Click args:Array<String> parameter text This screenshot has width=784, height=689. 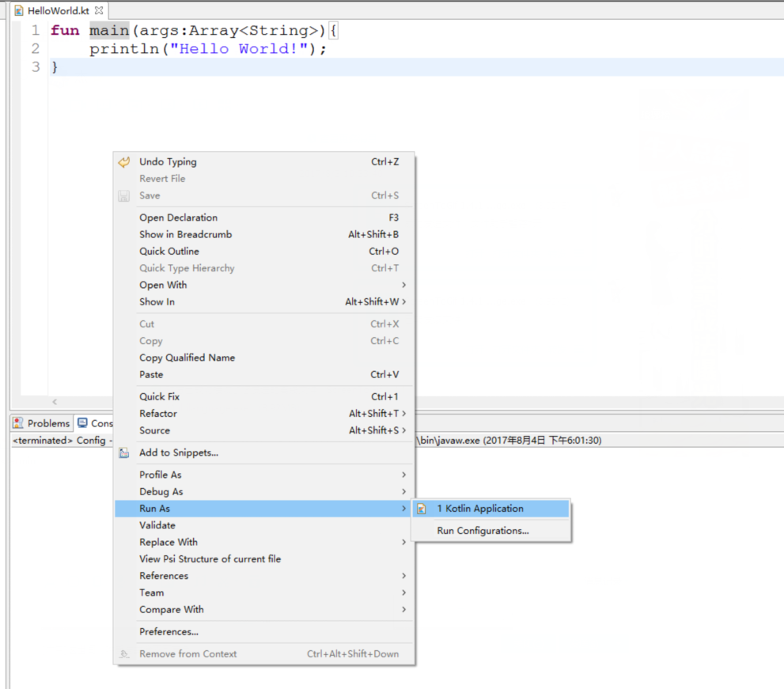(x=229, y=31)
